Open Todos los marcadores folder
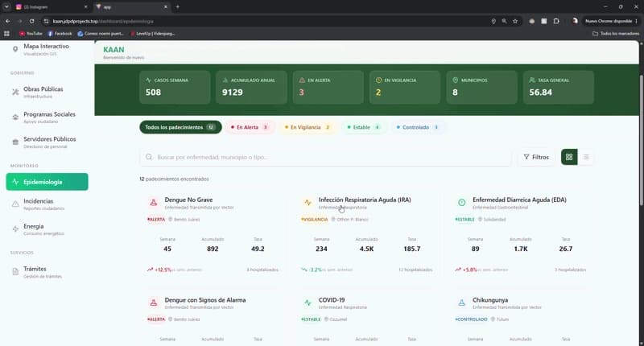644x346 pixels. (x=616, y=34)
